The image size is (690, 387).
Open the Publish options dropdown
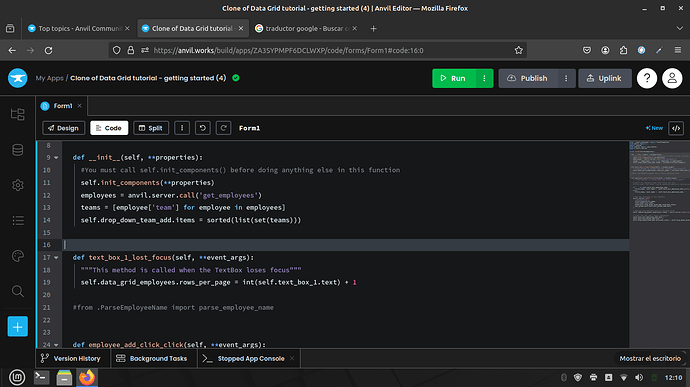(566, 78)
